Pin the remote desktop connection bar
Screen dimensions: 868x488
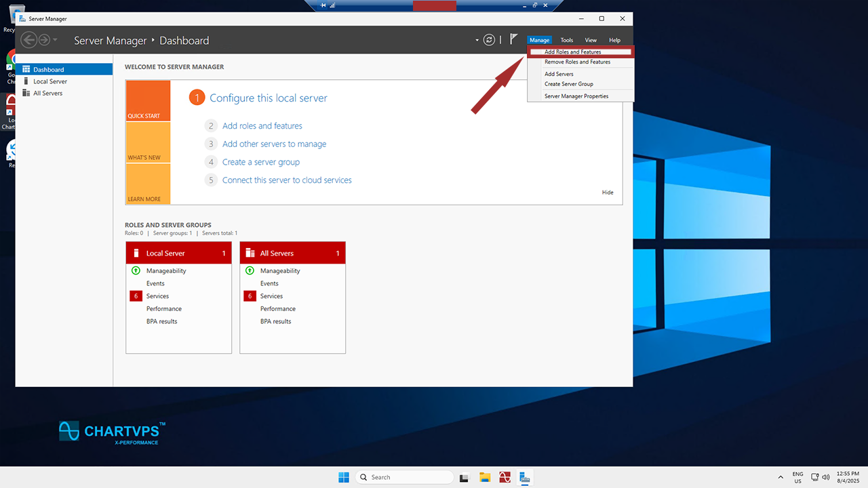tap(323, 5)
